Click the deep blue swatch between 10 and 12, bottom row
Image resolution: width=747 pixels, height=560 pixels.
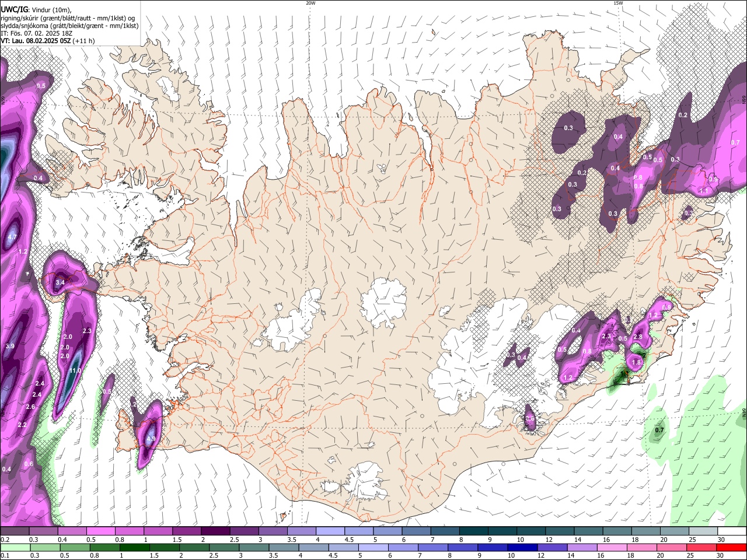point(522,548)
